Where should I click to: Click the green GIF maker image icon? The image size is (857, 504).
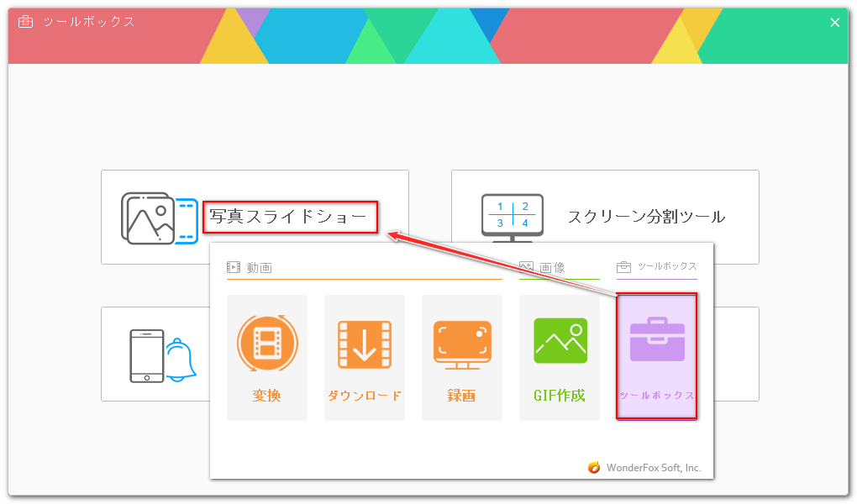click(x=560, y=341)
